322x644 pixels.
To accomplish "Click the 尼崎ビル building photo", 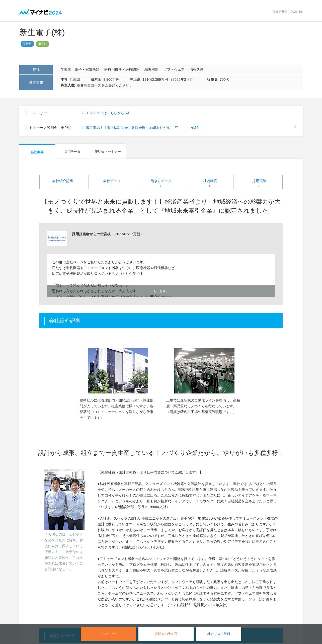I will pyautogui.click(x=118, y=371).
